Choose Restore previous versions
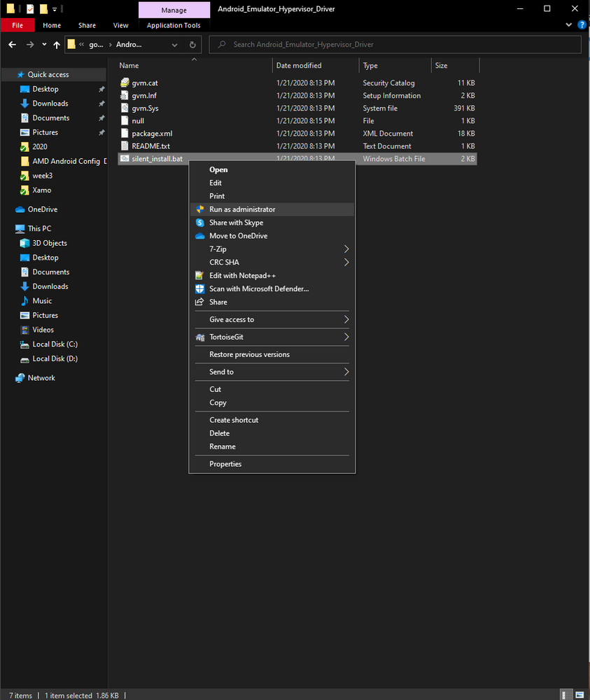Screen dimensions: 590x700 tap(272, 354)
